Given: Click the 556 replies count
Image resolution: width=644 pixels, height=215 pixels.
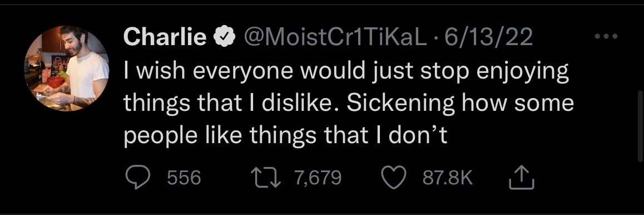Looking at the screenshot, I should coord(185,178).
